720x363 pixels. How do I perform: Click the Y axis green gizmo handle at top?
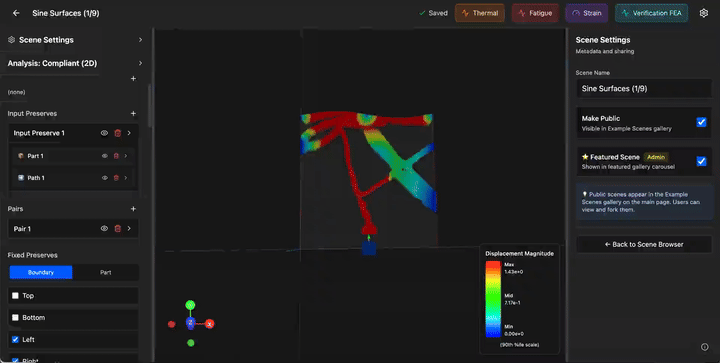[x=190, y=305]
